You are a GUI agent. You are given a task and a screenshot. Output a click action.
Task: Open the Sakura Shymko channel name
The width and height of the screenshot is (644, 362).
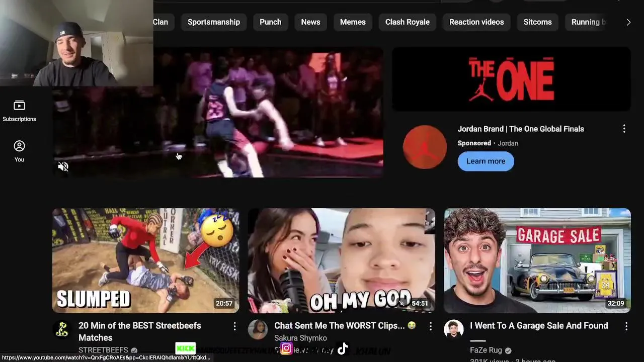coord(300,338)
